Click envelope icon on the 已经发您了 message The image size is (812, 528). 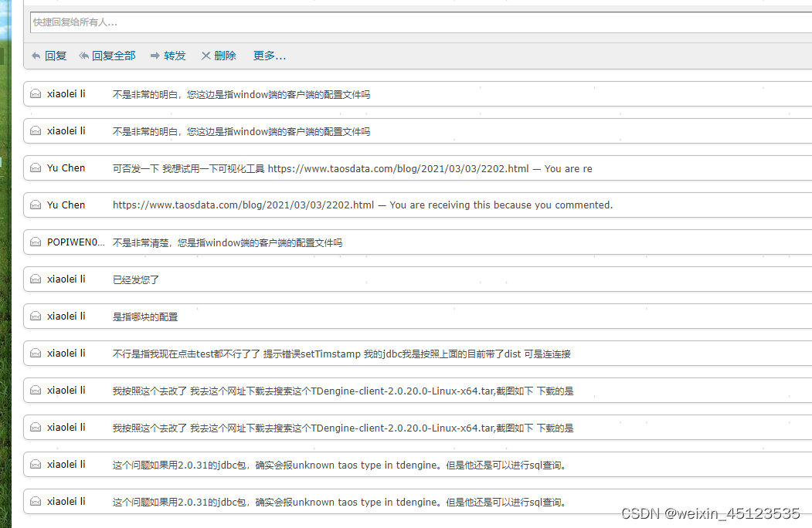[35, 279]
